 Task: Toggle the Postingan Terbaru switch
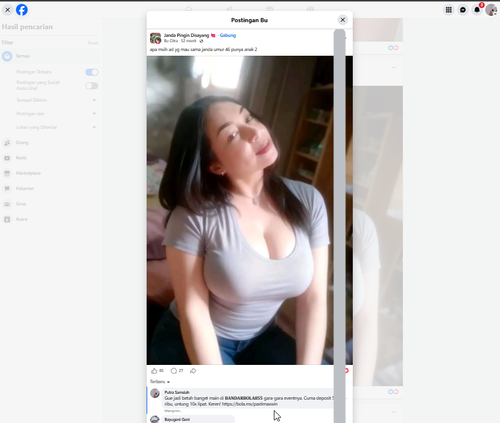point(92,72)
